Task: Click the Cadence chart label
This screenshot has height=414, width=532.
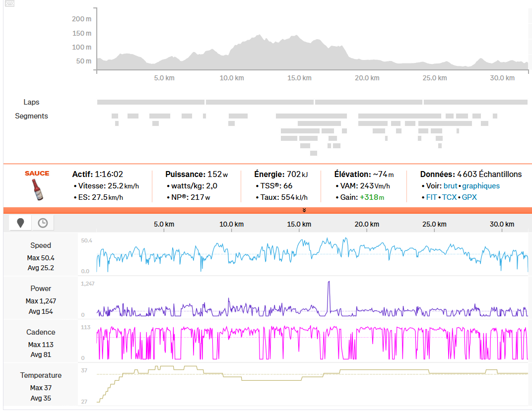Action: (x=41, y=332)
